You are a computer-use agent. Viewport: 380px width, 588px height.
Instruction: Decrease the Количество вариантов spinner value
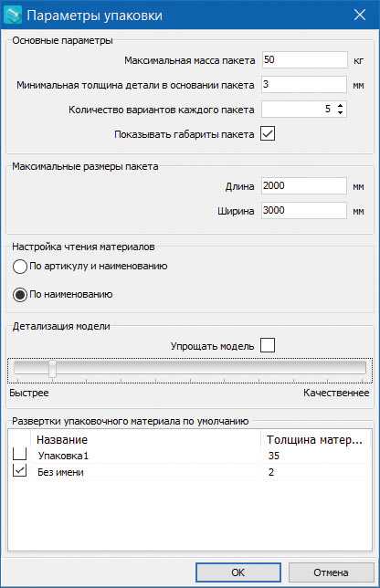point(340,112)
